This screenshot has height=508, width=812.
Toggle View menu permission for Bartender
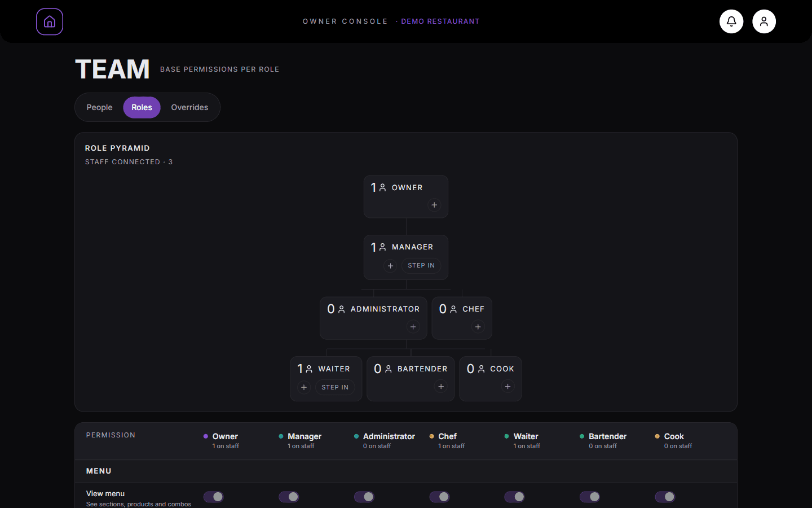pyautogui.click(x=590, y=497)
